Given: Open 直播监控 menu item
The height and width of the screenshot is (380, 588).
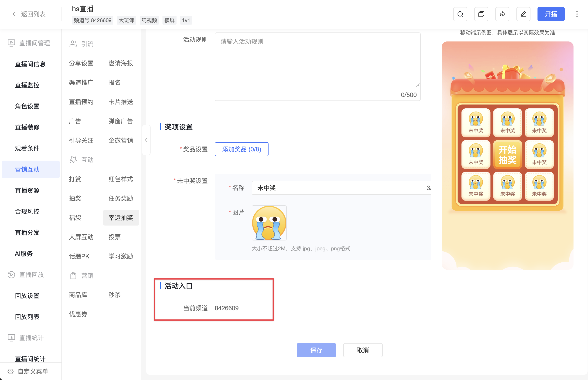Looking at the screenshot, I should [27, 85].
